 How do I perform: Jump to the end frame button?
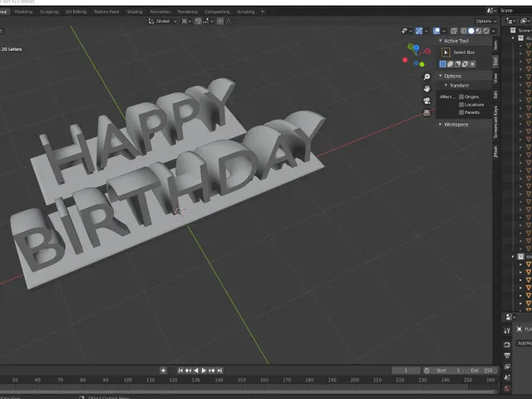(219, 371)
